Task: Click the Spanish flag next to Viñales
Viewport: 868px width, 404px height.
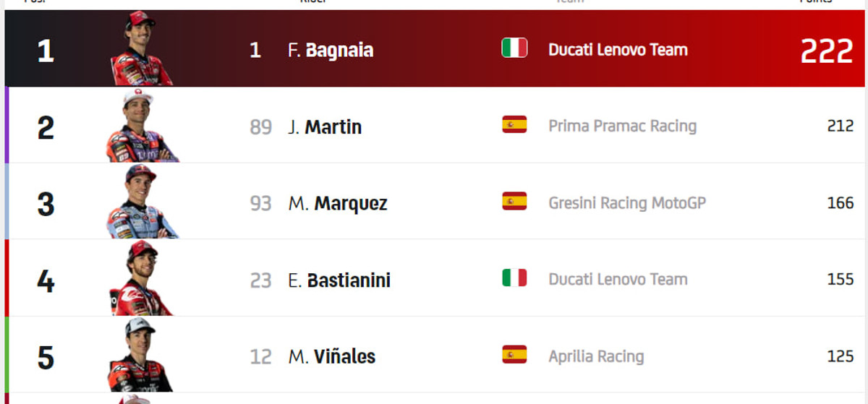Action: pyautogui.click(x=514, y=355)
